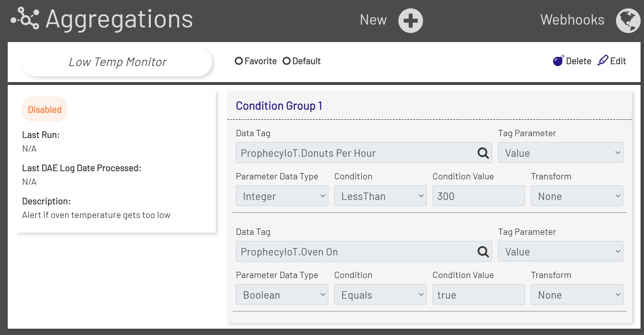Click the bomb Delete icon
The image size is (644, 335).
point(558,61)
